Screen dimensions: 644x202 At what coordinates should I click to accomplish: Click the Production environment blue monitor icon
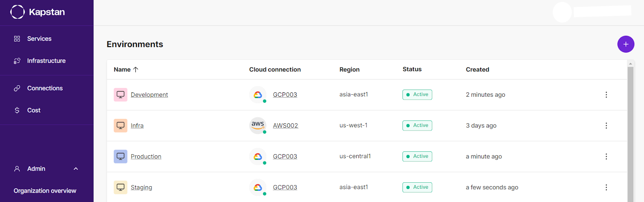click(x=120, y=157)
